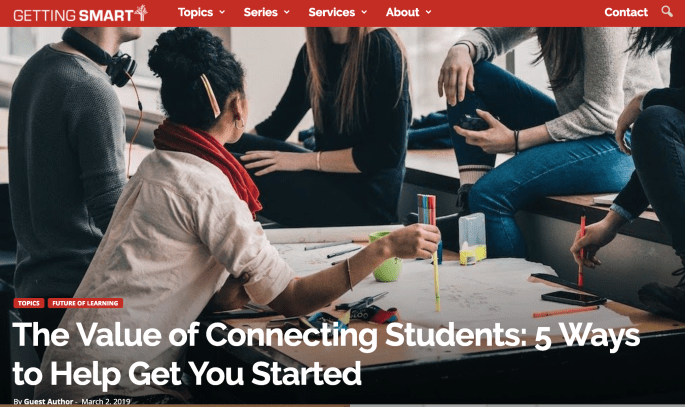The width and height of the screenshot is (685, 407).
Task: Open the Guest Author profile link
Action: [x=48, y=401]
